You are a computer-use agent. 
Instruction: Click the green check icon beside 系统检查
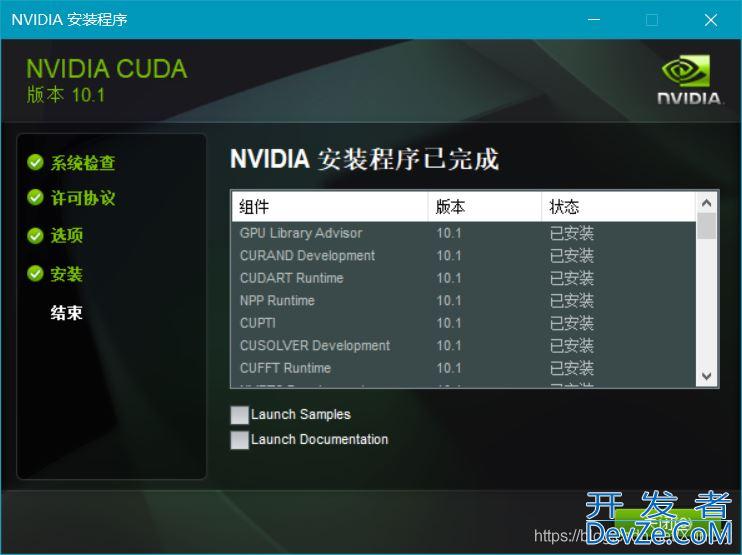tap(35, 162)
